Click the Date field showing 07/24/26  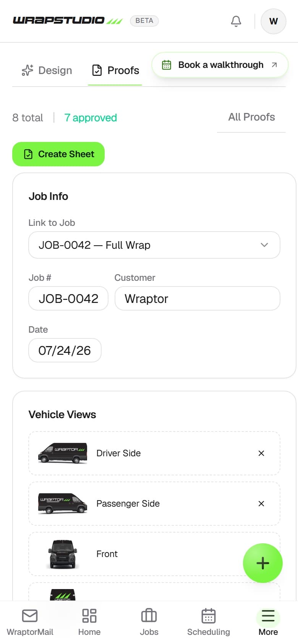click(65, 350)
